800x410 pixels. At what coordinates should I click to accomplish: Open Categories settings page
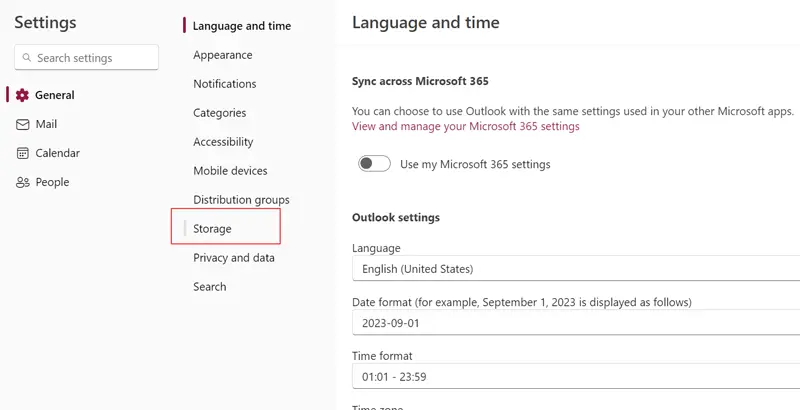219,113
